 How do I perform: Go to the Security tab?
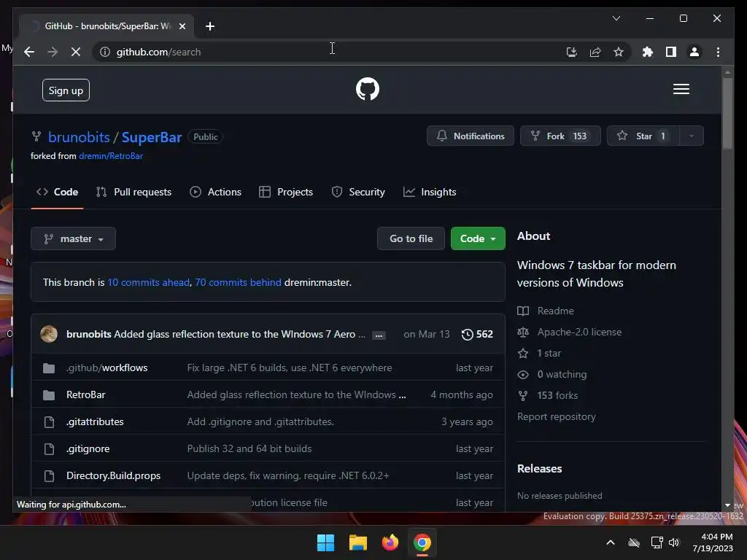pos(358,192)
